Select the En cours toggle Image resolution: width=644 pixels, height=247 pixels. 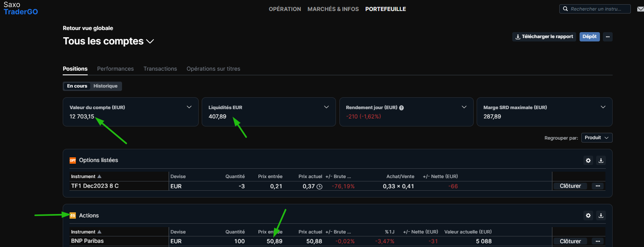(x=77, y=86)
